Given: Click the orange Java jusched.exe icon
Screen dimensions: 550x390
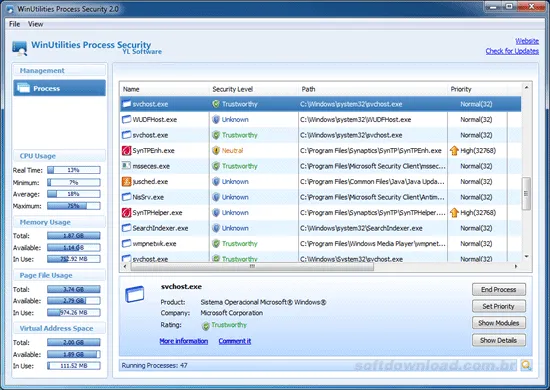Looking at the screenshot, I should coord(126,181).
